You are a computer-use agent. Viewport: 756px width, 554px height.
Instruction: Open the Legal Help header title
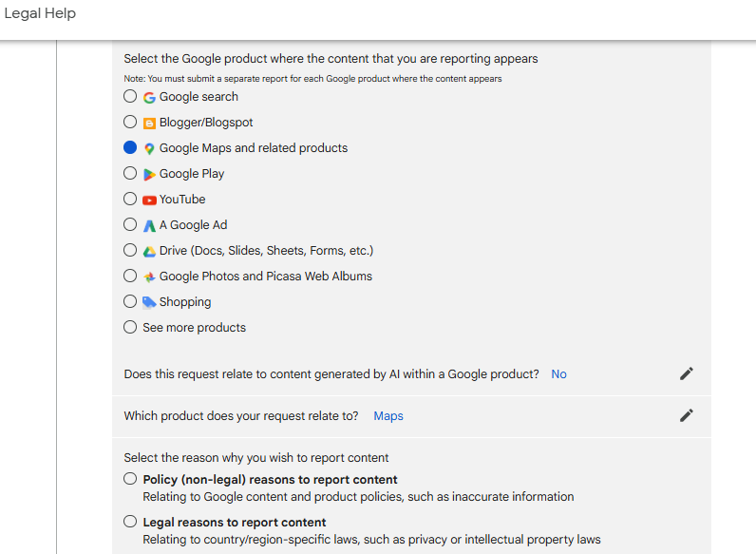(x=40, y=13)
